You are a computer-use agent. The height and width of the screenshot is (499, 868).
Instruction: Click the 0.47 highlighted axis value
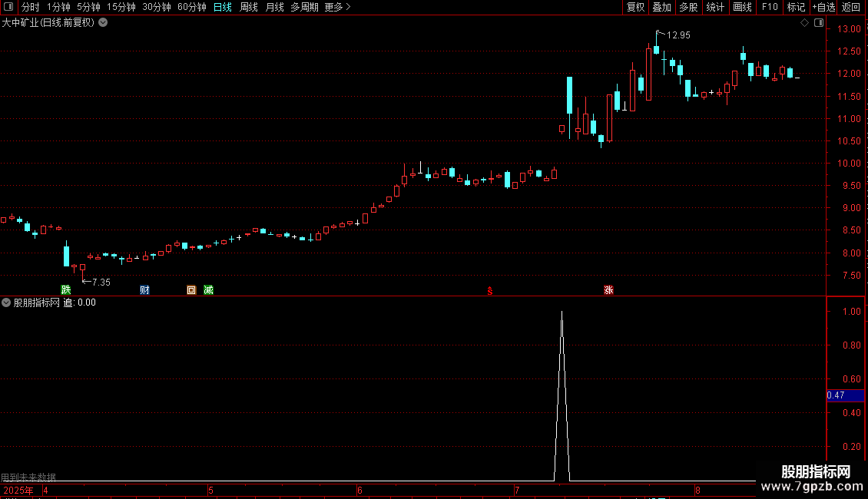845,395
